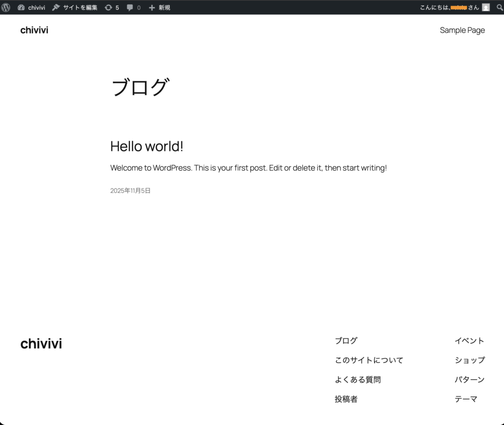This screenshot has width=504, height=425.
Task: Open the comments bubble icon
Action: pos(130,7)
